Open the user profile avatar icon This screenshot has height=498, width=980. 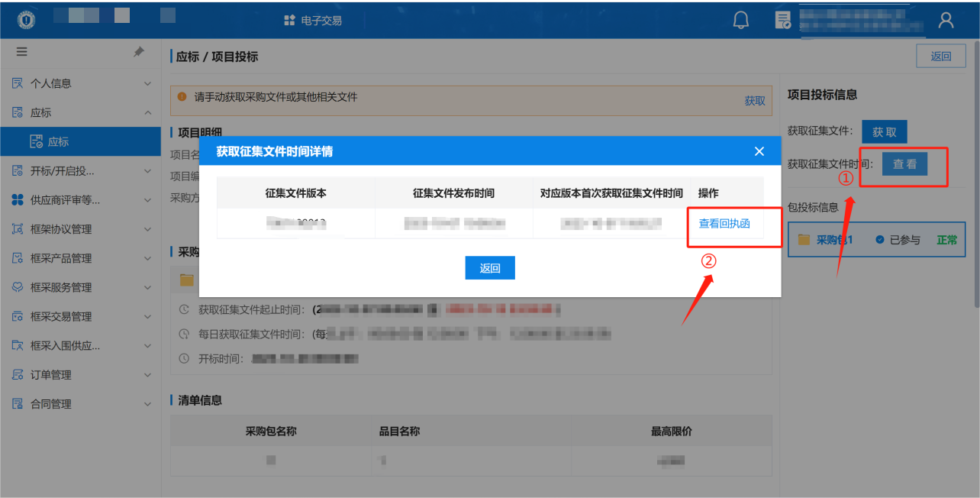point(946,21)
